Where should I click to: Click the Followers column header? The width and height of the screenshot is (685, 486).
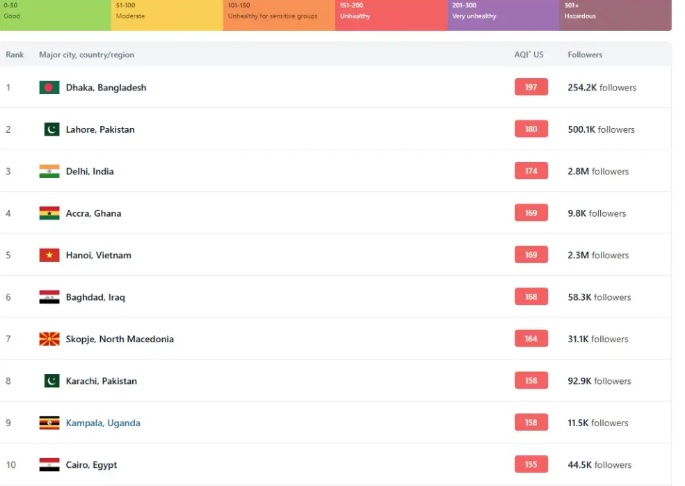[585, 54]
